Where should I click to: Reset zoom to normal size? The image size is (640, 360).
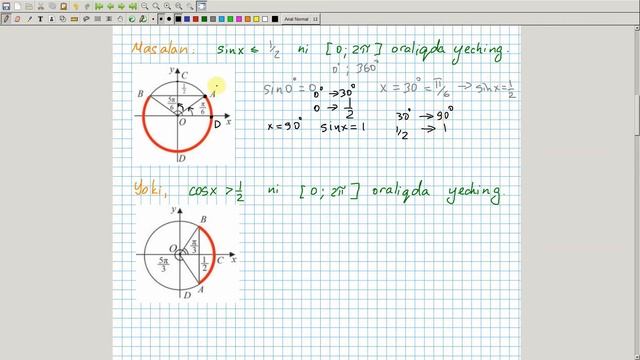coord(179,7)
